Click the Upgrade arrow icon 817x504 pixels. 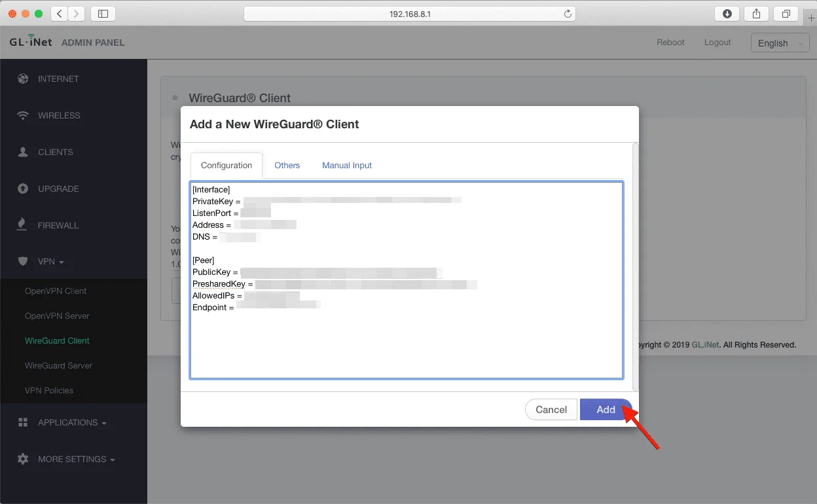coord(24,189)
